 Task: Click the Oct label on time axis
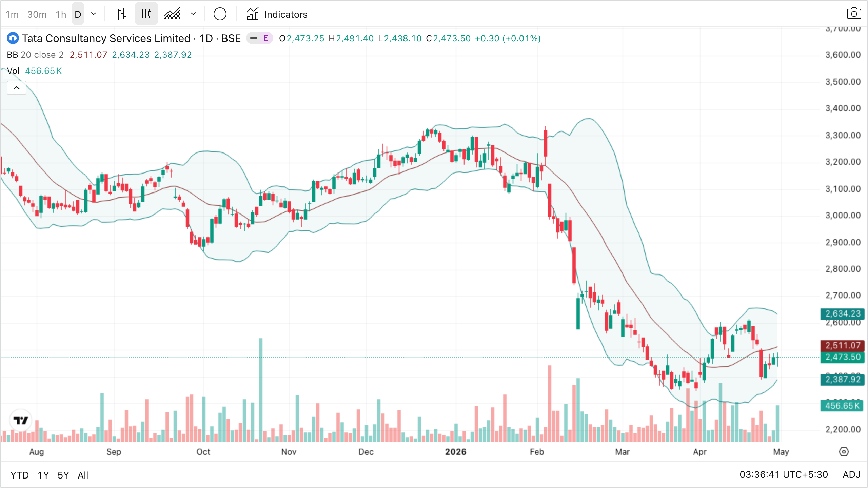point(203,452)
